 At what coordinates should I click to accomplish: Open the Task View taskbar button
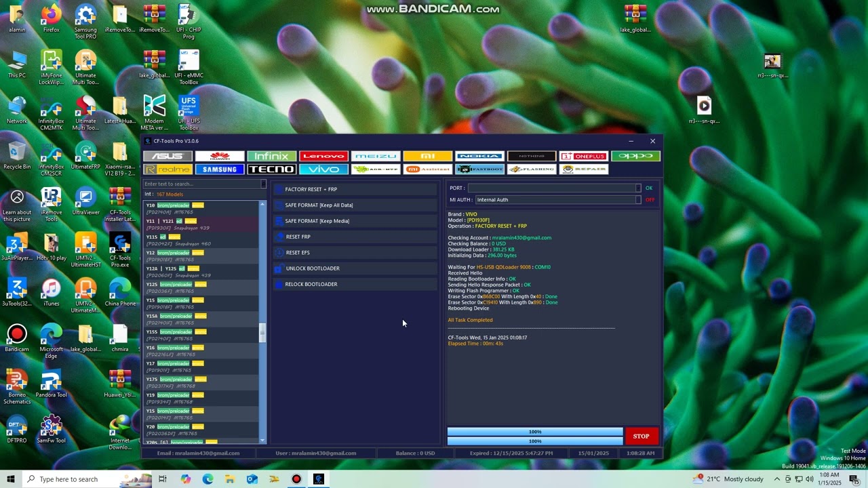[163, 479]
